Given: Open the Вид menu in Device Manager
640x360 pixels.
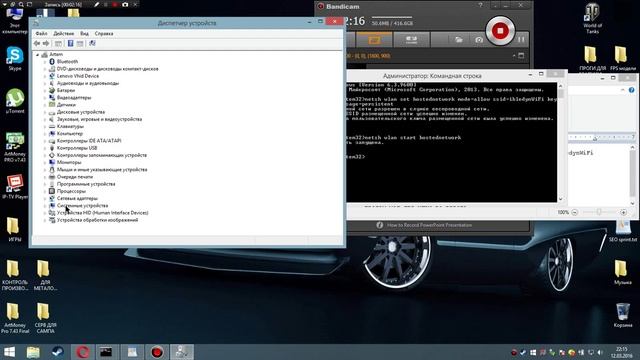Looking at the screenshot, I should 84,33.
